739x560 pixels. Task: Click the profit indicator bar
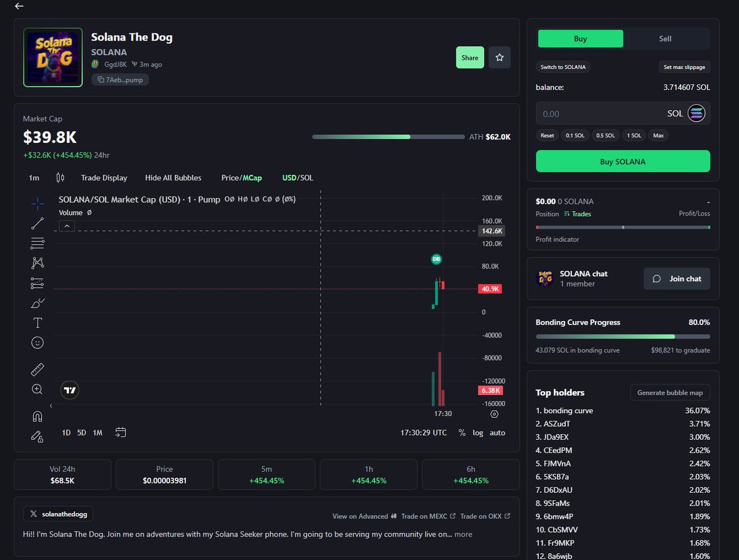tap(623, 227)
